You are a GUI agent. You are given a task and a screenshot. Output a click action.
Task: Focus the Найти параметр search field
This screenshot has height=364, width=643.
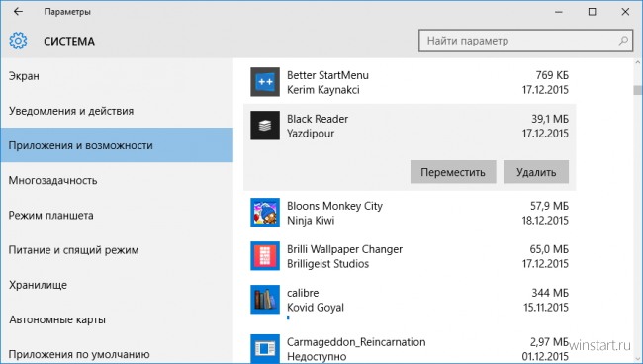(525, 41)
